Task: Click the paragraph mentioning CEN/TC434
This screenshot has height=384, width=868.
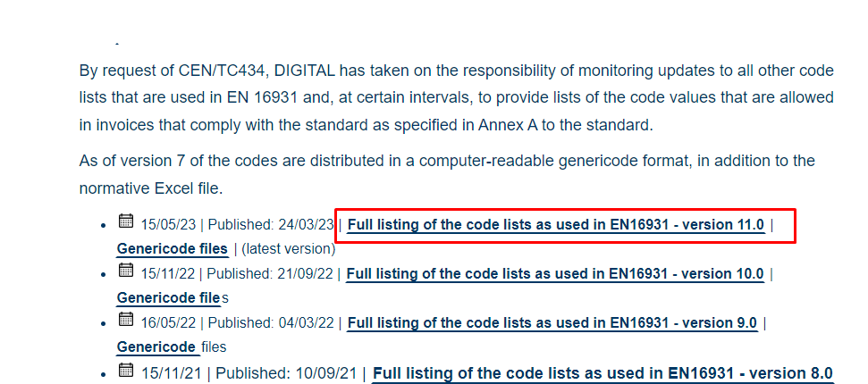Action: [456, 96]
